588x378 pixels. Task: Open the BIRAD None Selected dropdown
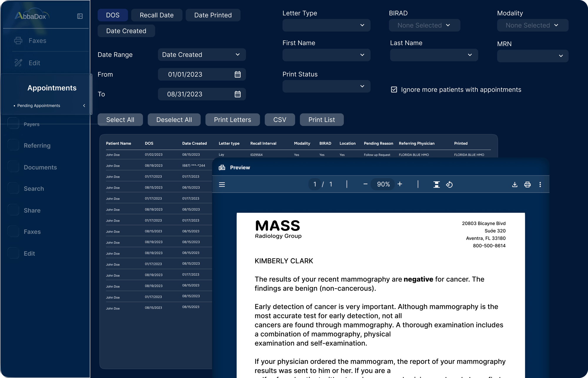pos(424,25)
